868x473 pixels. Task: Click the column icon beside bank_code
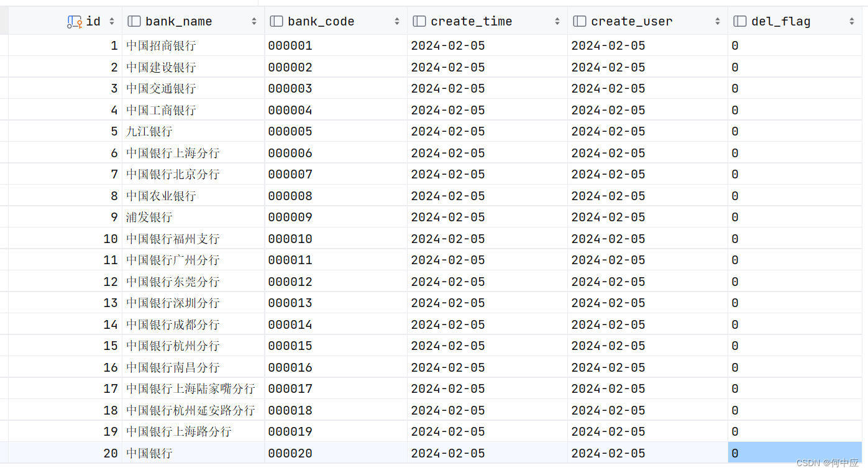pyautogui.click(x=276, y=21)
